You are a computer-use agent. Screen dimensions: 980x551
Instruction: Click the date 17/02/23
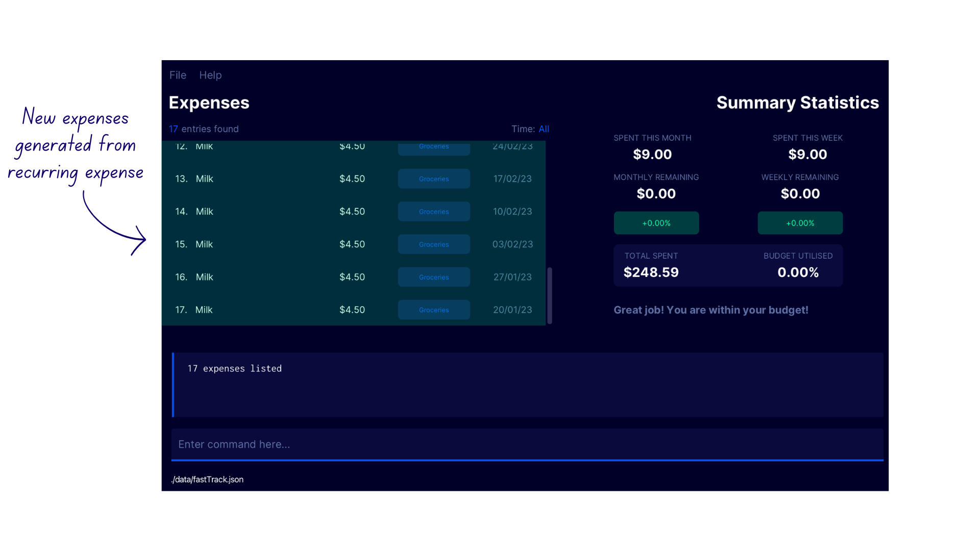(x=512, y=179)
